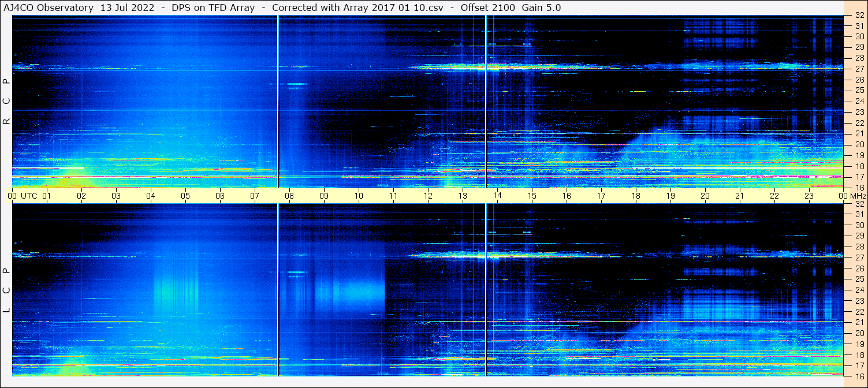
Task: Click the 16 MHz label on RCP scale
Action: 859,187
